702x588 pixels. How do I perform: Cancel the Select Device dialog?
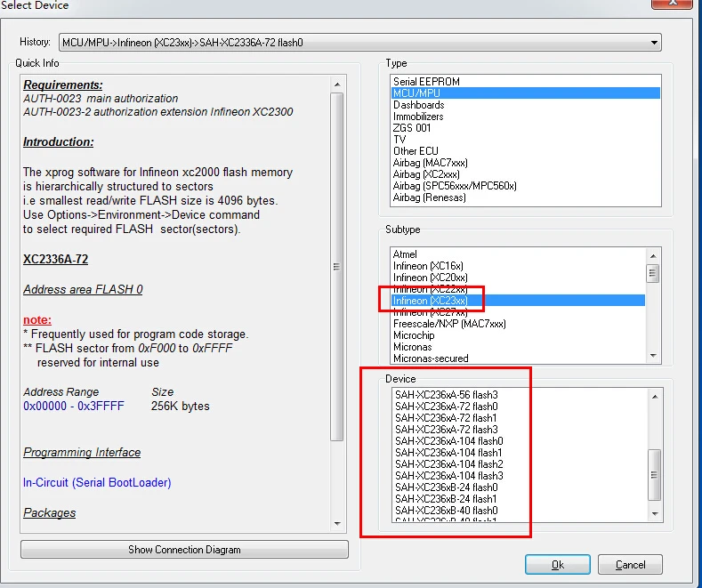[630, 565]
